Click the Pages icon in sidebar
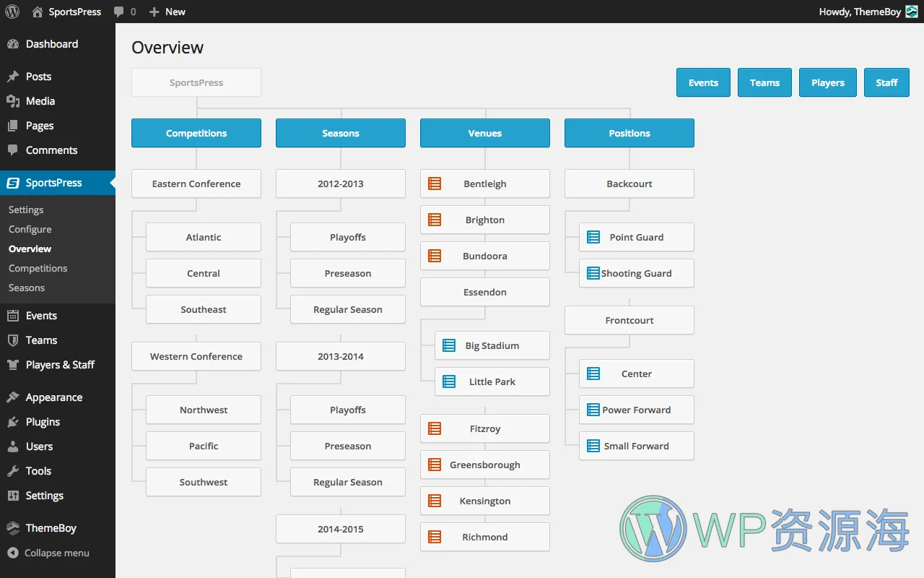This screenshot has height=578, width=924. tap(13, 126)
